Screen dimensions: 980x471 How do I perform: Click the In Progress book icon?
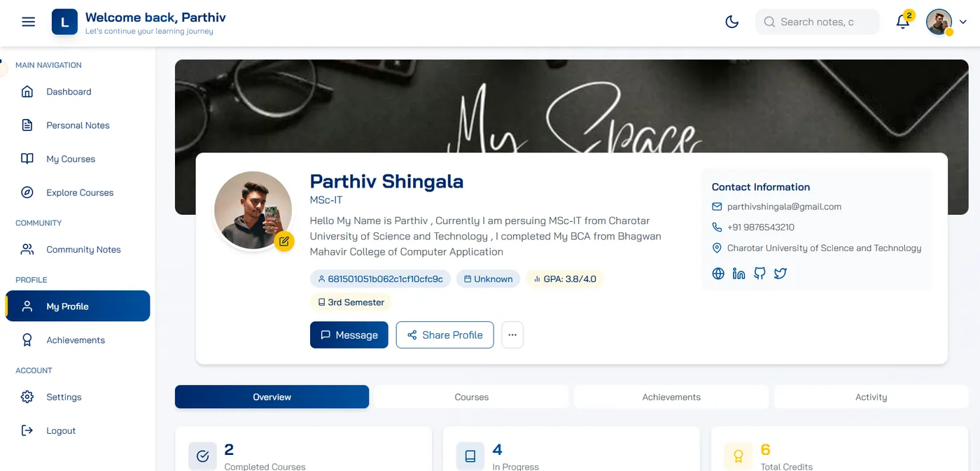point(470,456)
